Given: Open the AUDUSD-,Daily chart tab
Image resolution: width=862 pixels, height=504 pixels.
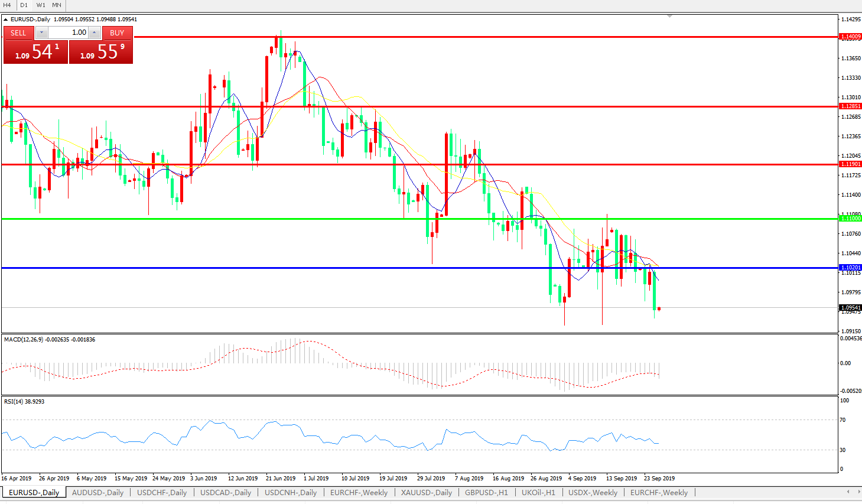Looking at the screenshot, I should pos(97,492).
